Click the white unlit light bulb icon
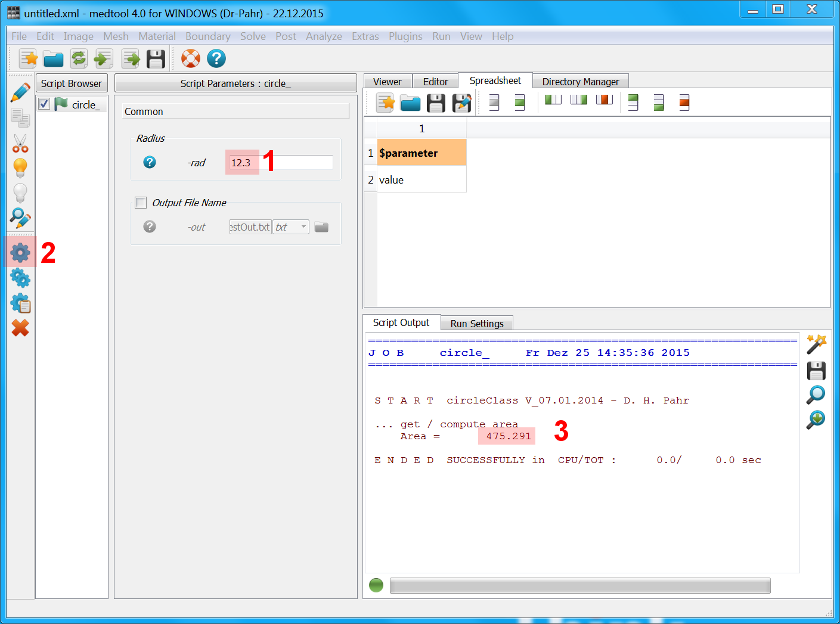The height and width of the screenshot is (624, 840). (20, 193)
